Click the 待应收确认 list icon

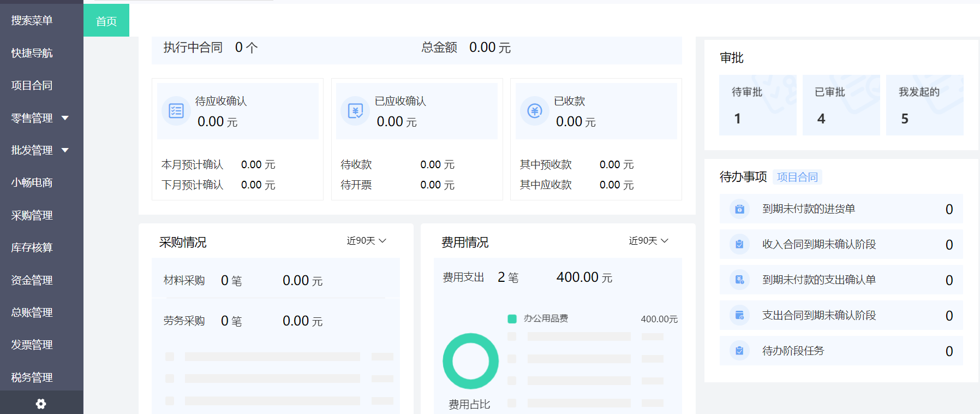coord(176,111)
